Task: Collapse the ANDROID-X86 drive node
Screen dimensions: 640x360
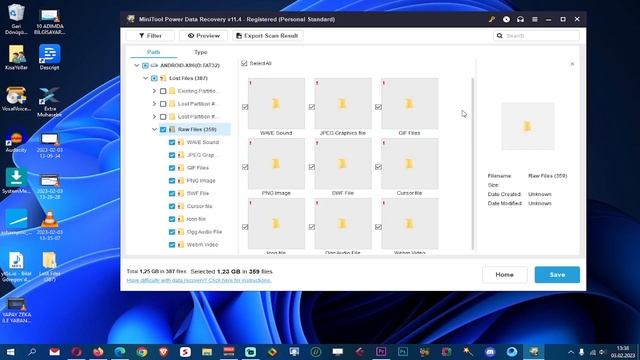Action: point(136,65)
